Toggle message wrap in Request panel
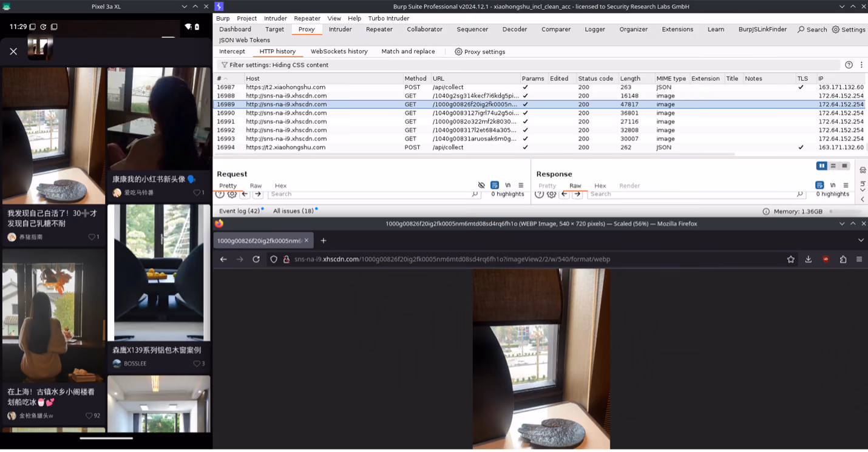The height and width of the screenshot is (452, 868). [x=495, y=186]
